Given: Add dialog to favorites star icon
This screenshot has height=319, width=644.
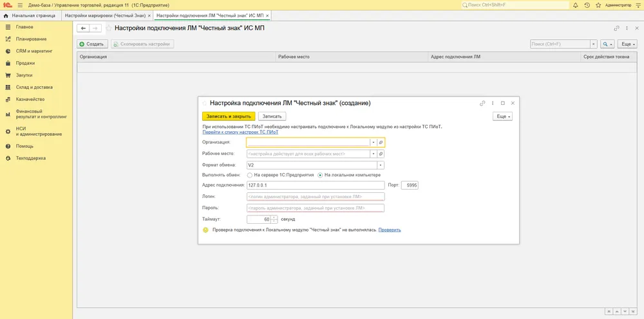Looking at the screenshot, I should [205, 104].
